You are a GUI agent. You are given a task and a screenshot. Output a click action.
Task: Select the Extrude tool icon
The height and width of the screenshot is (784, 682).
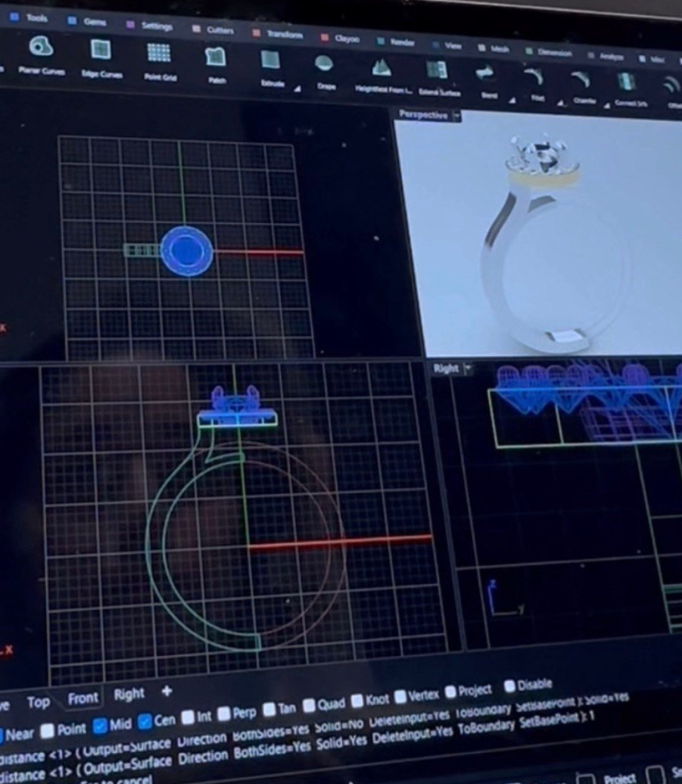pos(270,60)
